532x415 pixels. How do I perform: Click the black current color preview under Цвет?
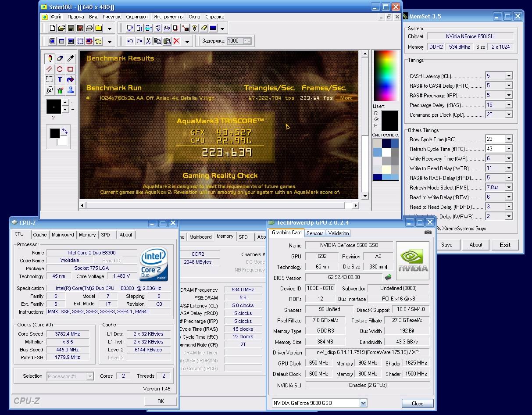(x=390, y=121)
